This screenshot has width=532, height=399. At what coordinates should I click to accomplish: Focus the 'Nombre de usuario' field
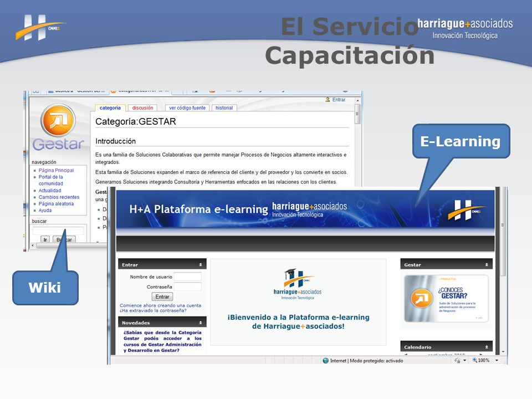(x=188, y=277)
